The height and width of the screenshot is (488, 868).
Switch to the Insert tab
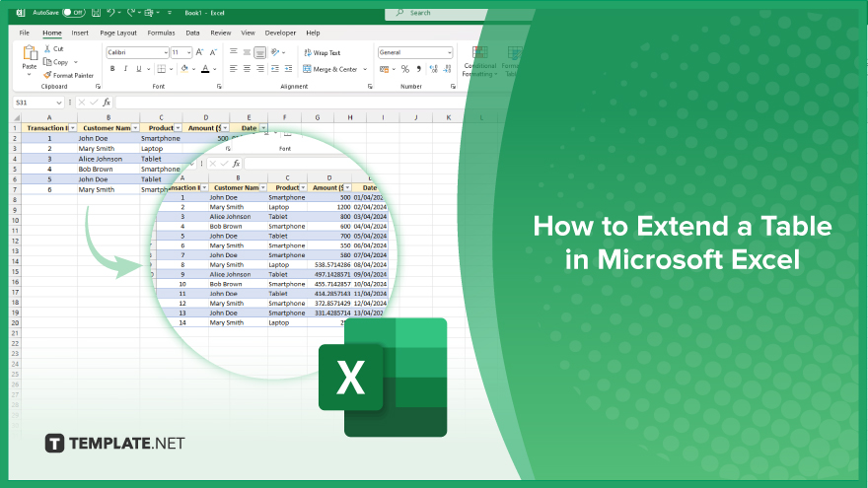click(80, 33)
